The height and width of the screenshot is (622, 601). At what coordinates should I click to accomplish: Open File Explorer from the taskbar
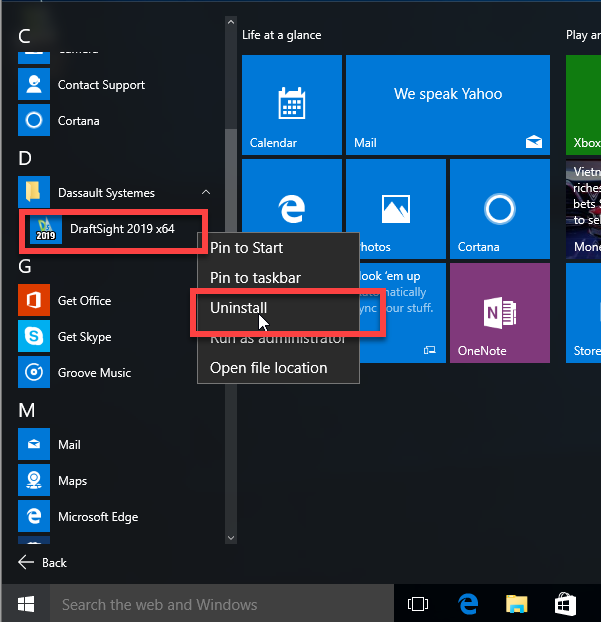(x=517, y=604)
